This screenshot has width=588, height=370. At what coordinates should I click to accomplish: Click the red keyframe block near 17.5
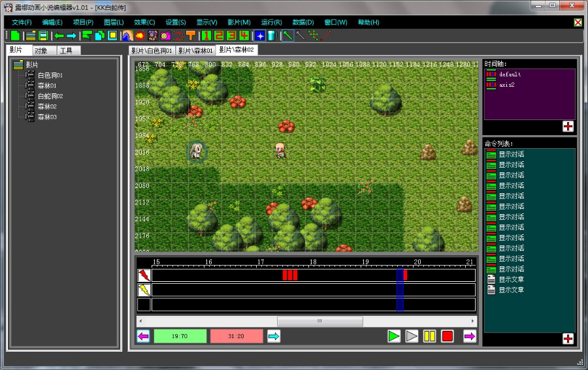pyautogui.click(x=290, y=275)
